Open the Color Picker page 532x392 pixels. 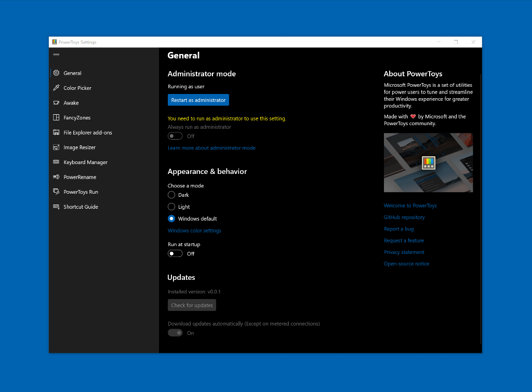(x=104, y=88)
